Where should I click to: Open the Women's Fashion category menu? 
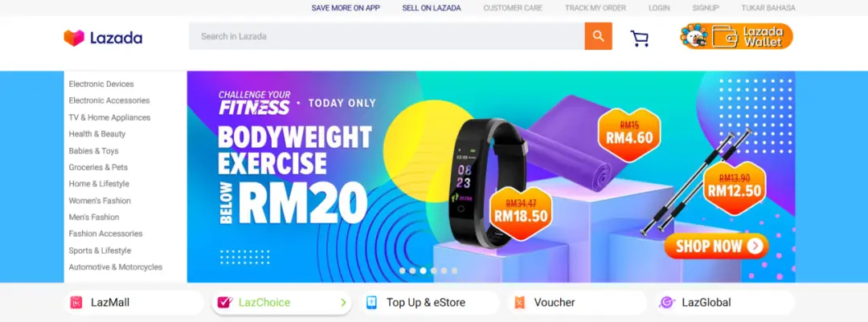100,200
